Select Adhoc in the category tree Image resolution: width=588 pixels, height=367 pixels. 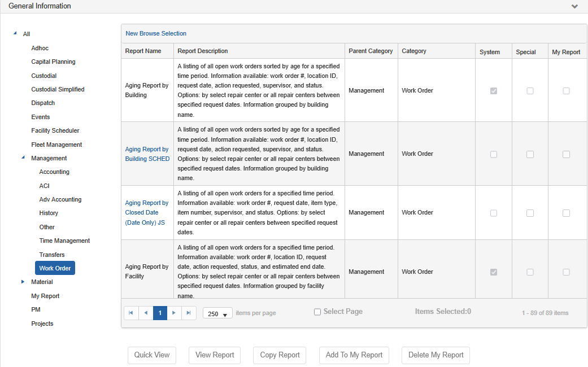tap(40, 48)
